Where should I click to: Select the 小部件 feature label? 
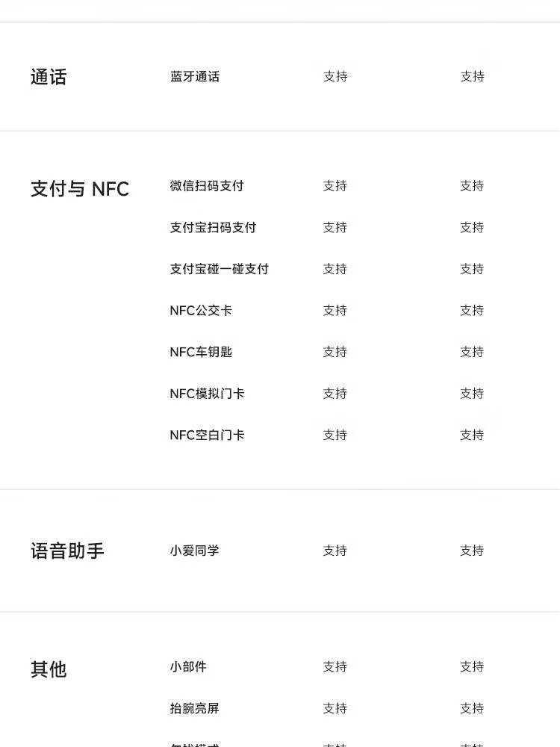click(188, 666)
